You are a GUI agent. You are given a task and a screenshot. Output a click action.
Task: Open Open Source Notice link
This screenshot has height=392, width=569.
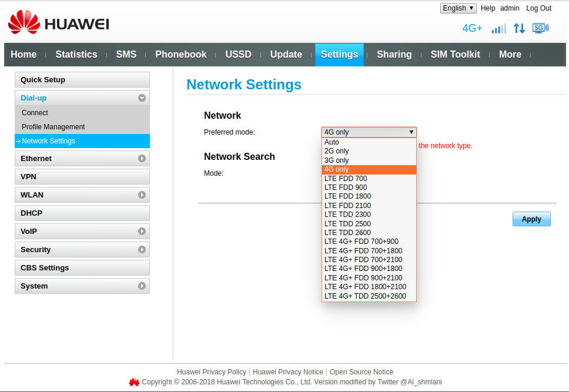point(362,371)
